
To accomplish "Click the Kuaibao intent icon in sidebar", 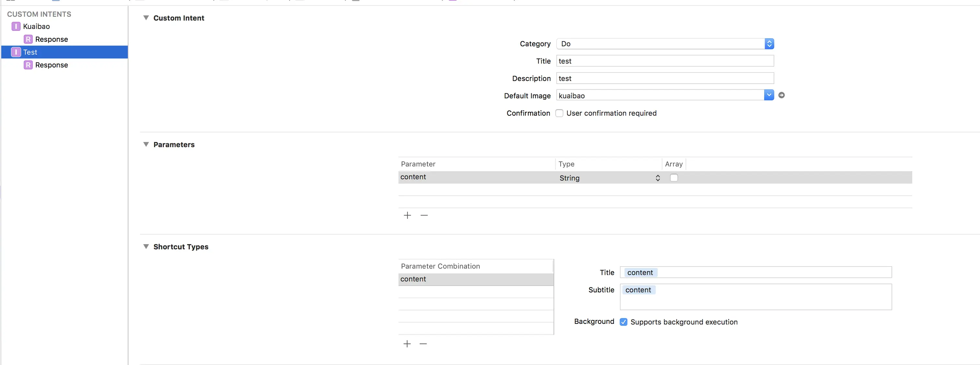I will (x=16, y=26).
